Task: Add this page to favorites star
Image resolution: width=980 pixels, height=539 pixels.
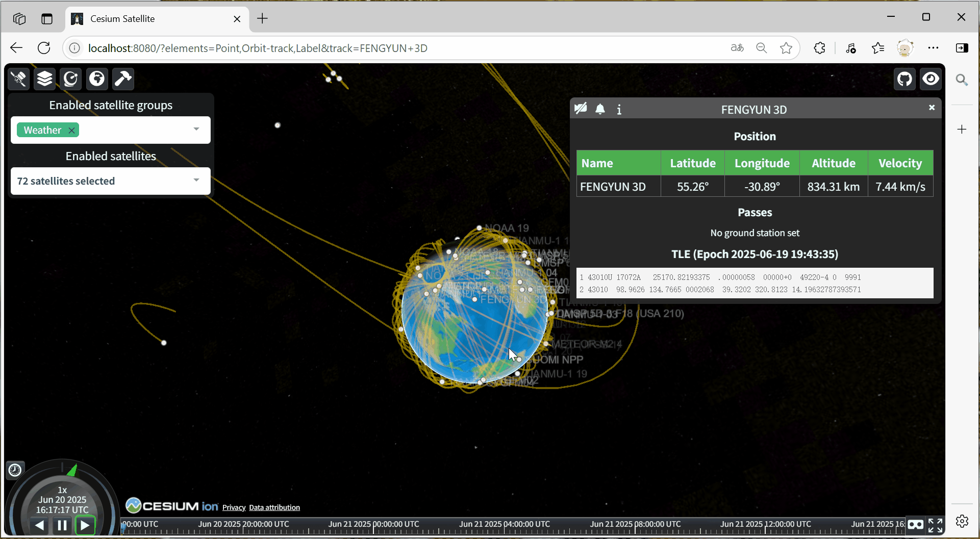Action: click(786, 48)
